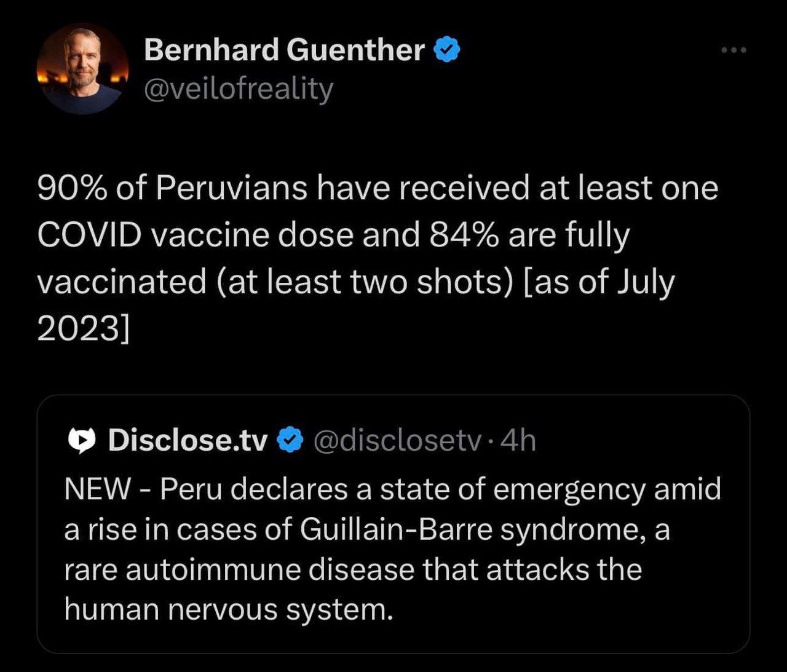This screenshot has width=787, height=672.
Task: Click verified badge next to Disclose.tv
Action: 291,440
